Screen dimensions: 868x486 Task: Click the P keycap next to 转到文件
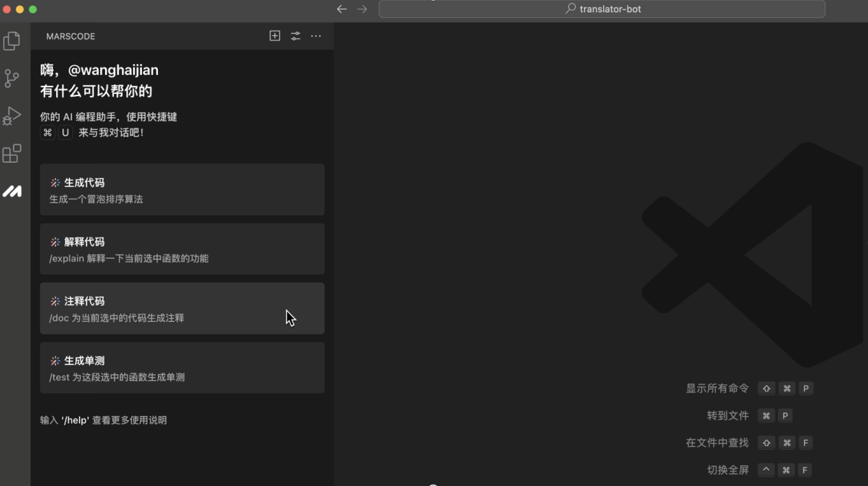786,415
